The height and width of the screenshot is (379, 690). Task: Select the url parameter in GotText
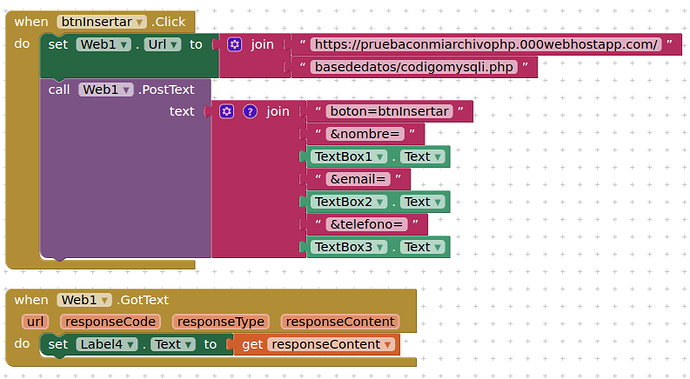[35, 322]
